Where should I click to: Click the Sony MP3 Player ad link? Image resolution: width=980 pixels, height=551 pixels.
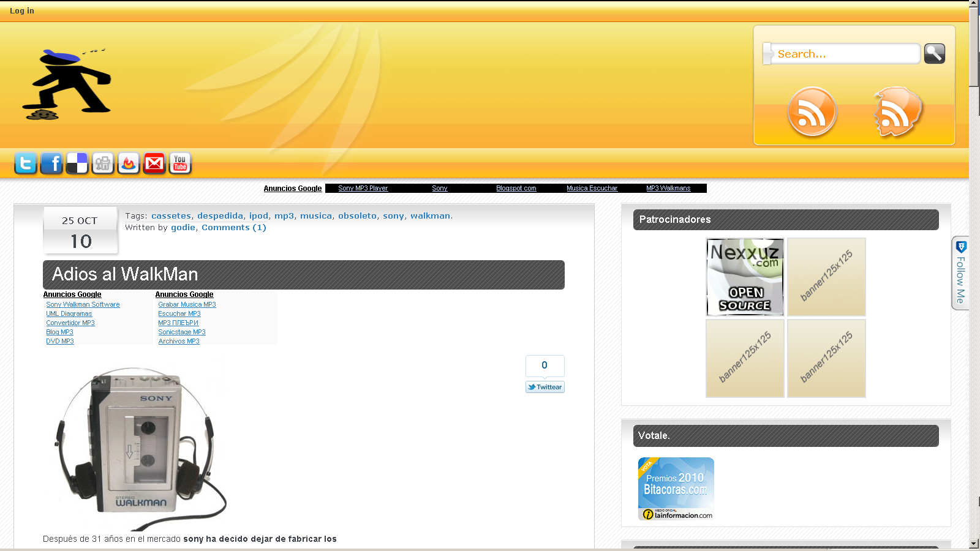click(x=363, y=189)
